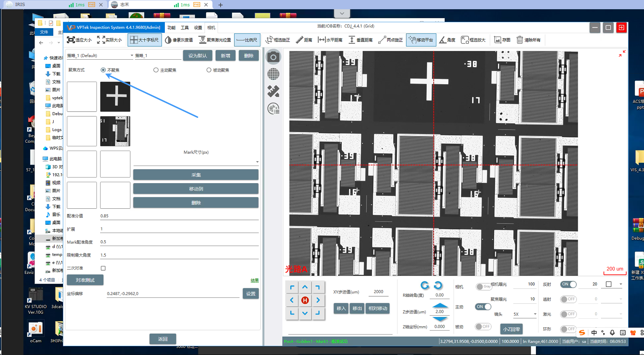Check the 二次对准 checkbox

(x=103, y=268)
